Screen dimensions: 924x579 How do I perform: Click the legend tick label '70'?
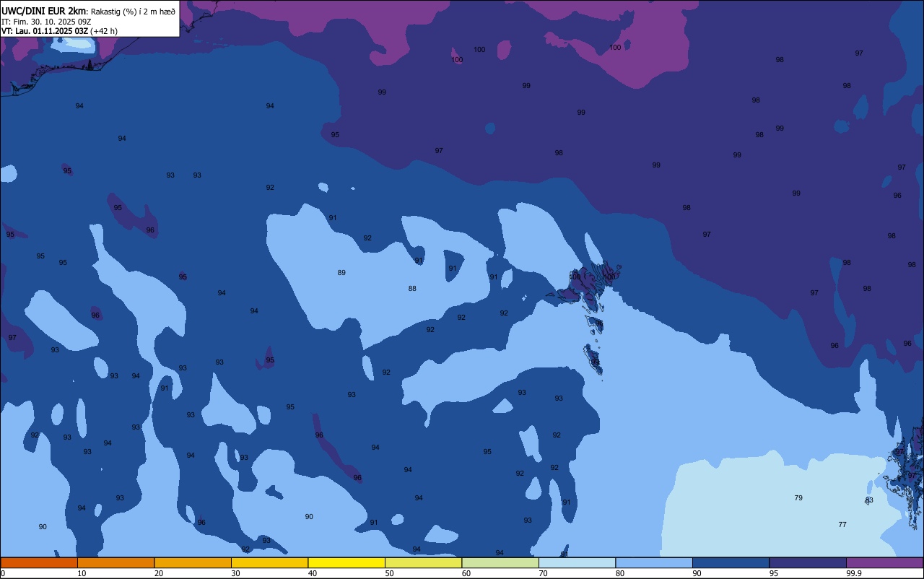pyautogui.click(x=543, y=573)
